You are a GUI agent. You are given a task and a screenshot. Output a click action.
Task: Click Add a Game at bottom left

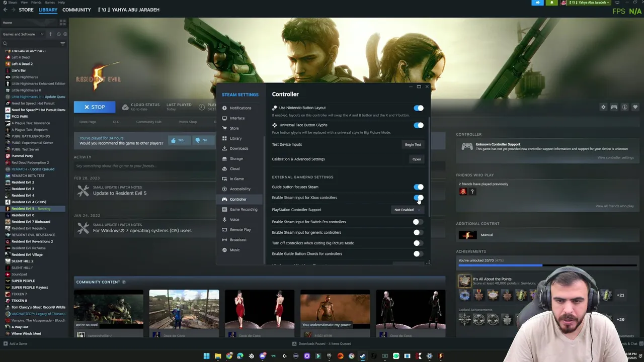(15, 344)
